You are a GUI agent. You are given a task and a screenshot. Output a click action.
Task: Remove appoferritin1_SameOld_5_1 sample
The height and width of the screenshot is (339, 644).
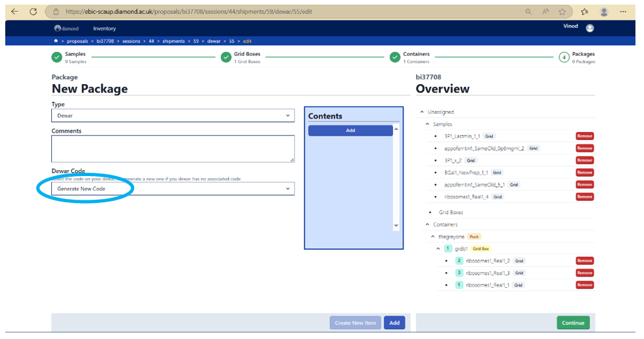pos(584,185)
